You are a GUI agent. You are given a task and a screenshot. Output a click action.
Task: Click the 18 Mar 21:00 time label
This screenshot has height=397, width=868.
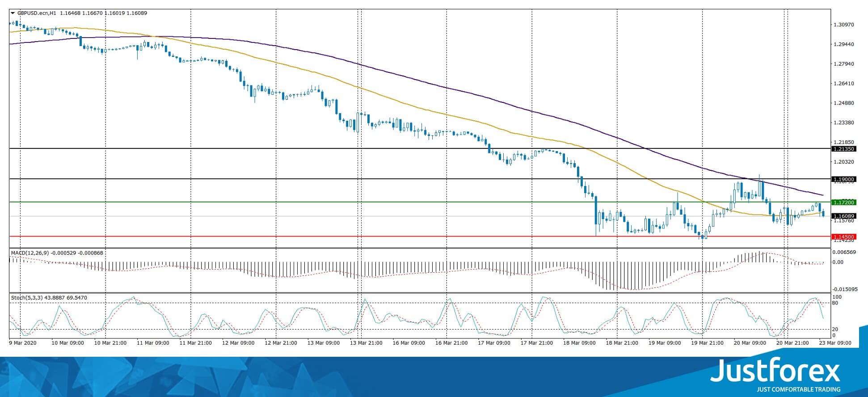[x=622, y=343]
